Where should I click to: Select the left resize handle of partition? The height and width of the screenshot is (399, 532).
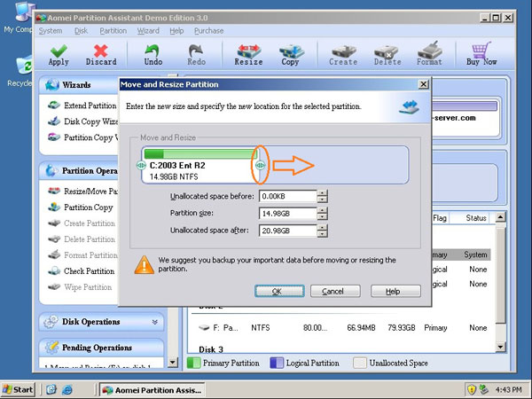pos(140,165)
